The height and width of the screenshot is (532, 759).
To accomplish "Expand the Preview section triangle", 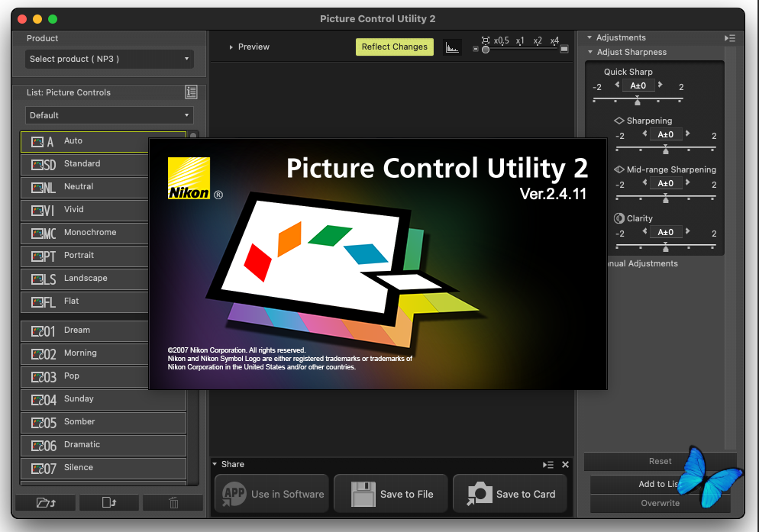I will click(231, 47).
